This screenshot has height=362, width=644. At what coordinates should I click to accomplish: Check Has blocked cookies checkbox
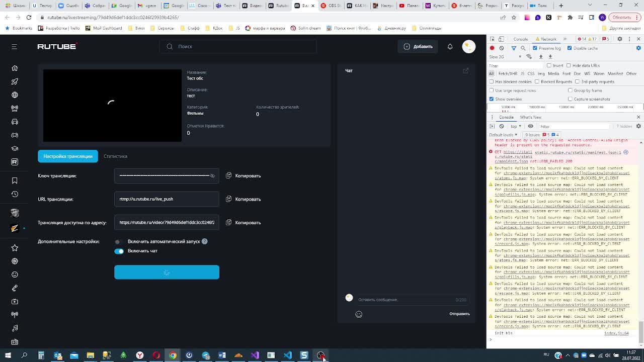pos(492,81)
